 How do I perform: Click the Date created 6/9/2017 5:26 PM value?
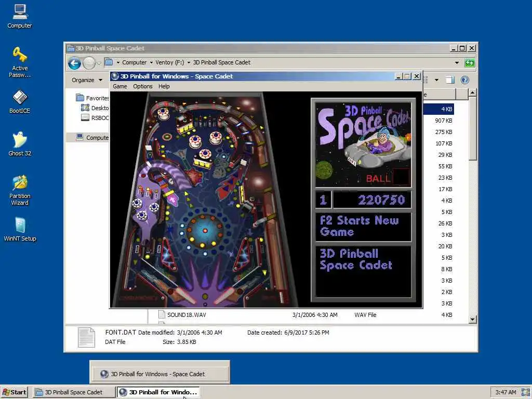point(307,332)
